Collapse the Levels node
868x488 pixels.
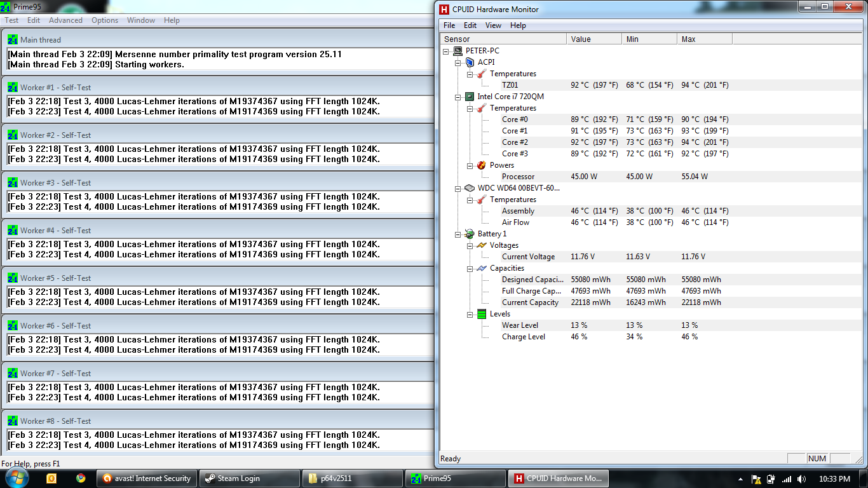point(470,315)
